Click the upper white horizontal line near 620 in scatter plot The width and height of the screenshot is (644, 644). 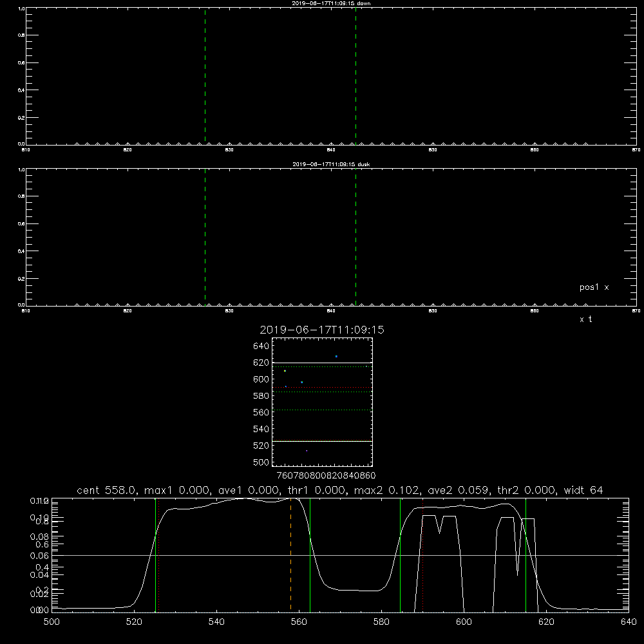[x=322, y=363]
